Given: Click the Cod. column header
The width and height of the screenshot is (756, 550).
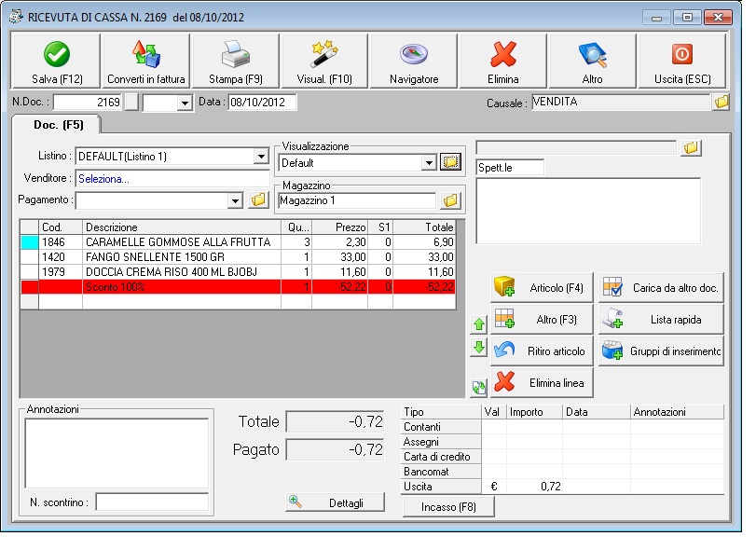Looking at the screenshot, I should (x=61, y=227).
